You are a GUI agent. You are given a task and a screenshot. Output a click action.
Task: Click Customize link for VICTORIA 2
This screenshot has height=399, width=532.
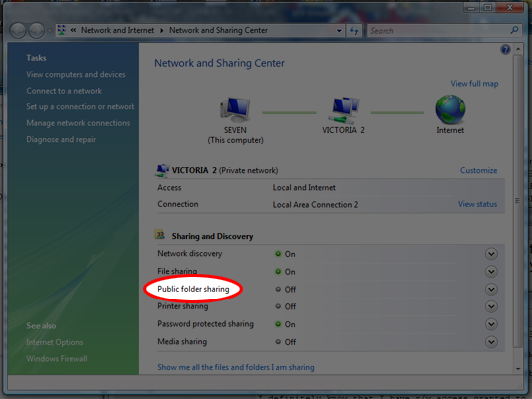coord(479,170)
